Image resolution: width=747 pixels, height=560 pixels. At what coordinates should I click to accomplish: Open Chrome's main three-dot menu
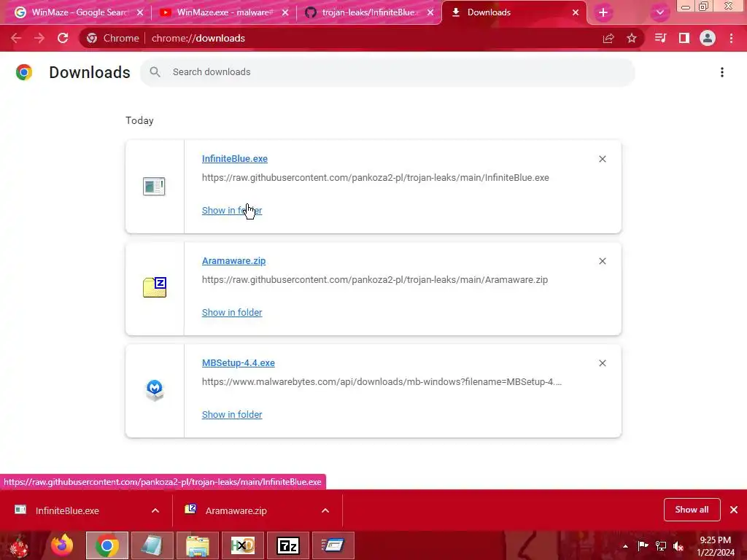pos(731,38)
